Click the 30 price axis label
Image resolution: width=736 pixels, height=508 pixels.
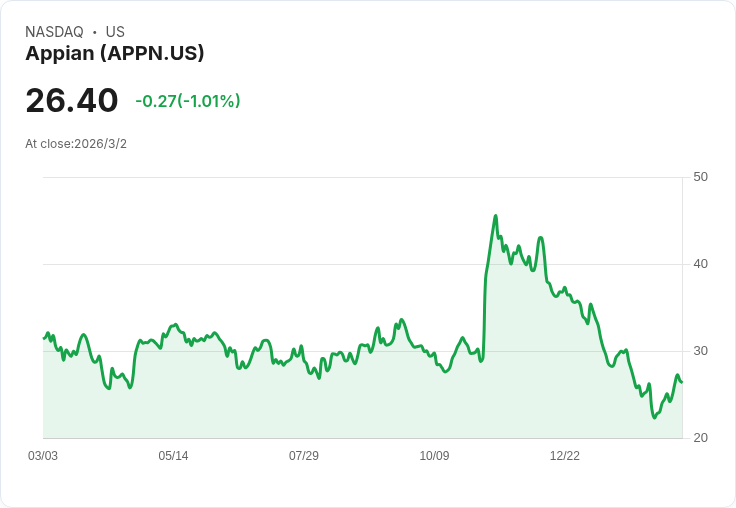[700, 351]
